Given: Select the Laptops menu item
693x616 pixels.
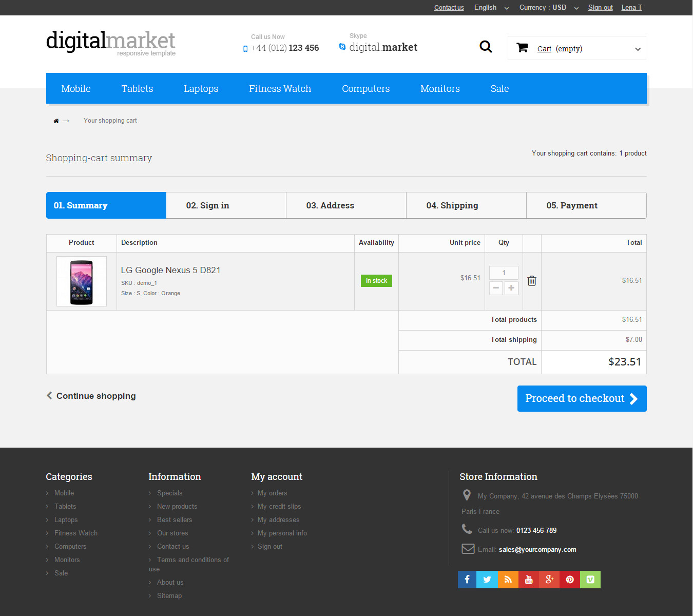Looking at the screenshot, I should 201,89.
